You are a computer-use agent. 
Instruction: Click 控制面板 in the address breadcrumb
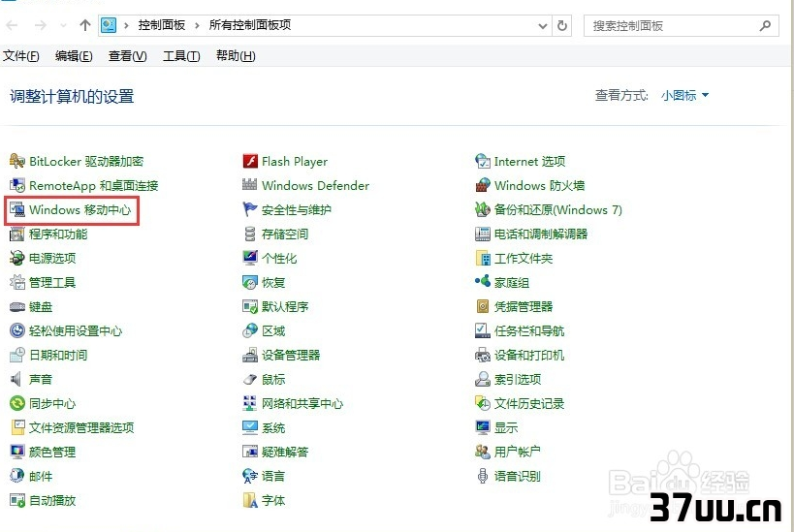click(x=162, y=25)
